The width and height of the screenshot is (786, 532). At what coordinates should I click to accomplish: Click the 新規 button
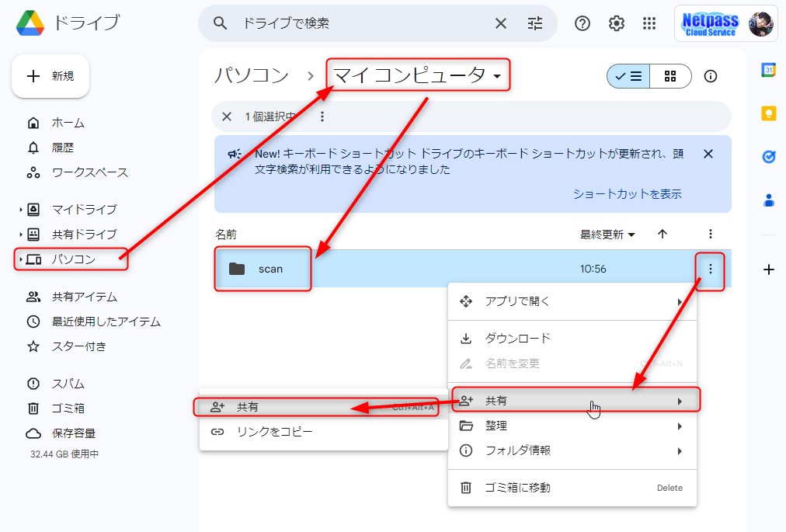50,76
